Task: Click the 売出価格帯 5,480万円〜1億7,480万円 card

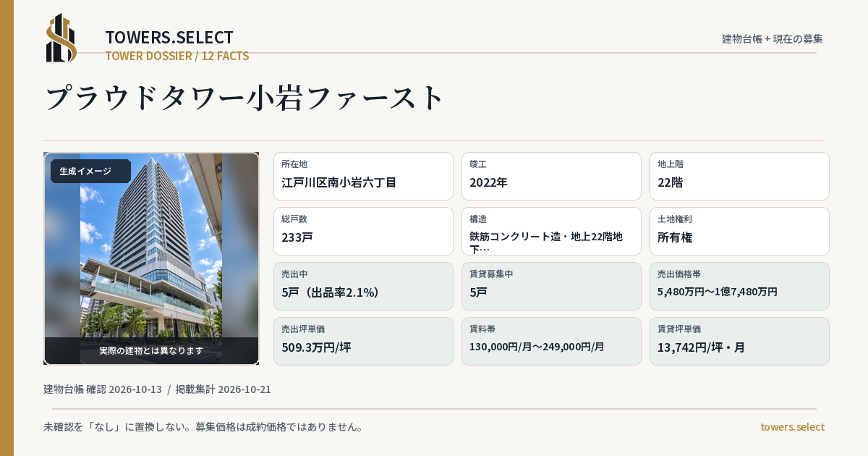Action: [739, 286]
